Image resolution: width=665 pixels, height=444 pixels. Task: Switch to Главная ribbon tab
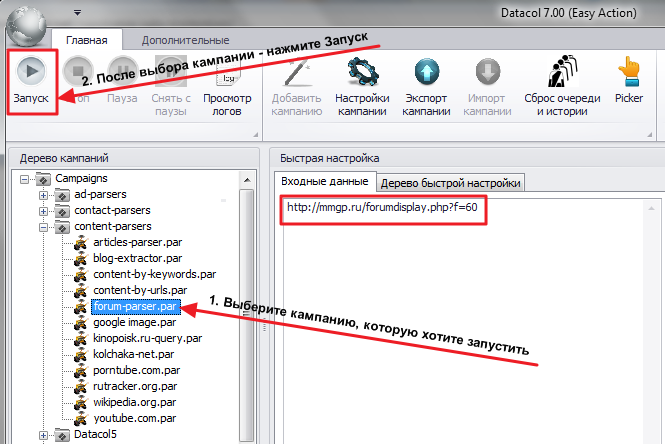[x=87, y=40]
